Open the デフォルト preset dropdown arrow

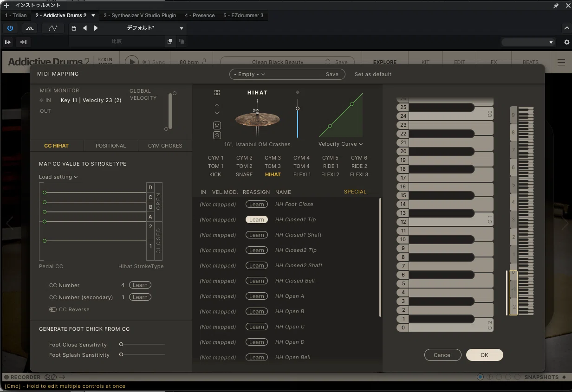tap(182, 28)
